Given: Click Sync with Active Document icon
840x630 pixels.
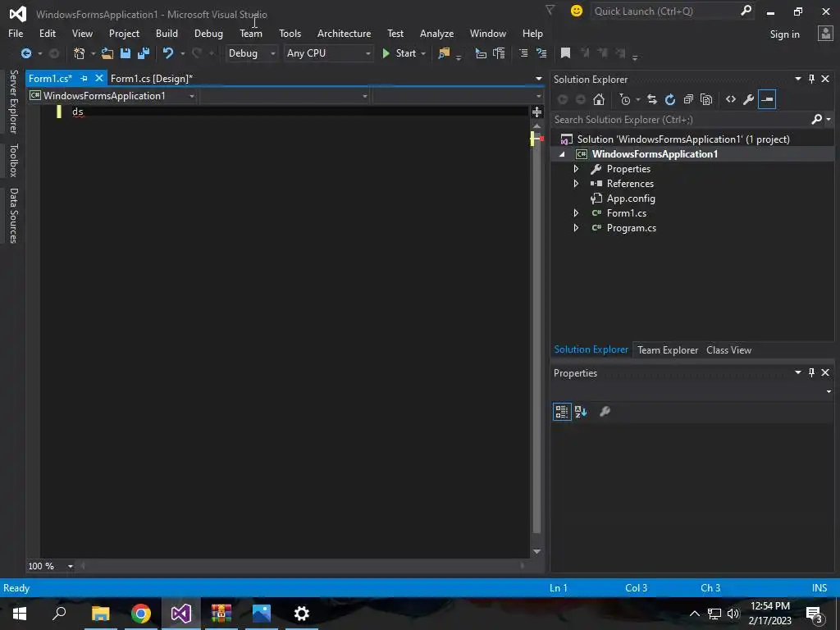Looking at the screenshot, I should (x=652, y=99).
